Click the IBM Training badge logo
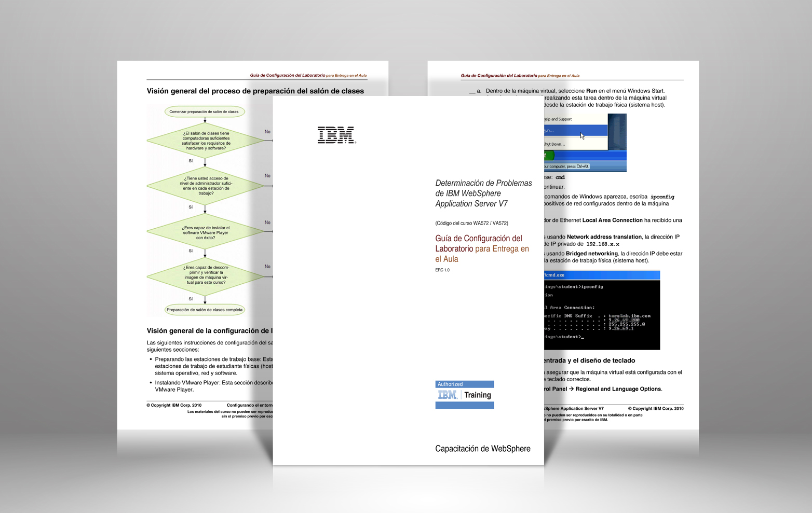Viewport: 812px width, 513px height. click(x=464, y=395)
